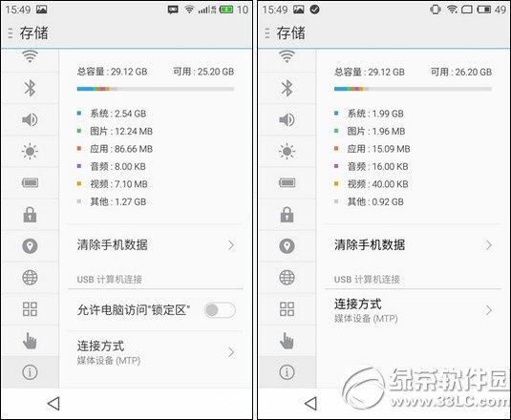Open sound settings in right screenshot sidebar
This screenshot has height=420, width=511.
[x=287, y=119]
